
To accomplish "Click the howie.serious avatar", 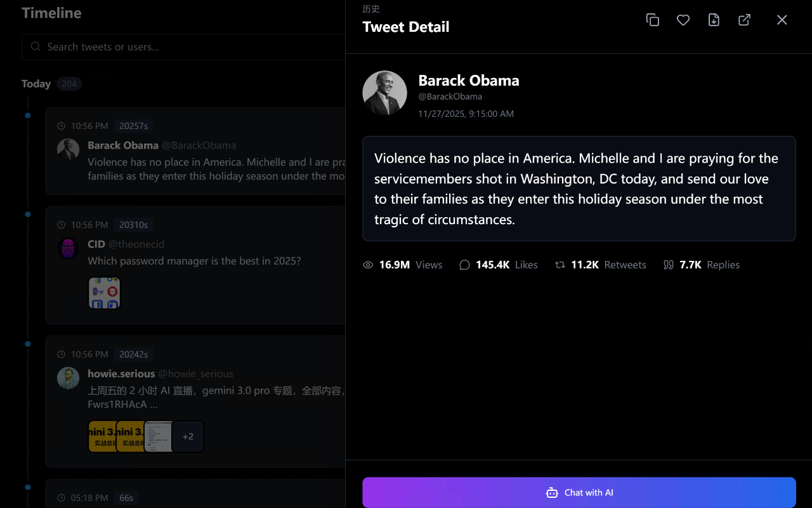I will [69, 378].
